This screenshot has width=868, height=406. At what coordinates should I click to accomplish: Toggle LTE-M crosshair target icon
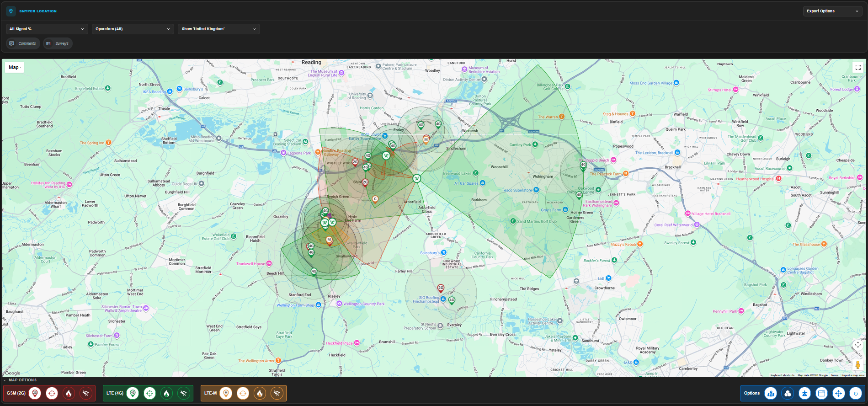coord(243,393)
